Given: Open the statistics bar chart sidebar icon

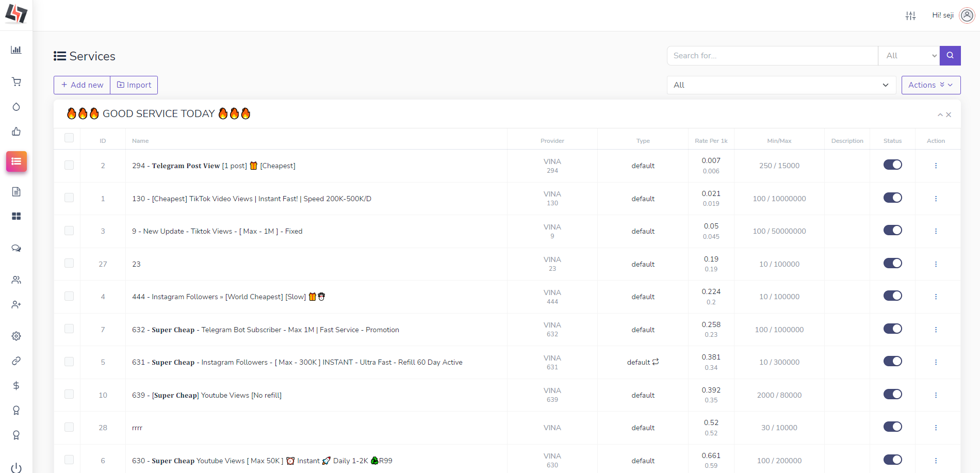Looking at the screenshot, I should [16, 50].
